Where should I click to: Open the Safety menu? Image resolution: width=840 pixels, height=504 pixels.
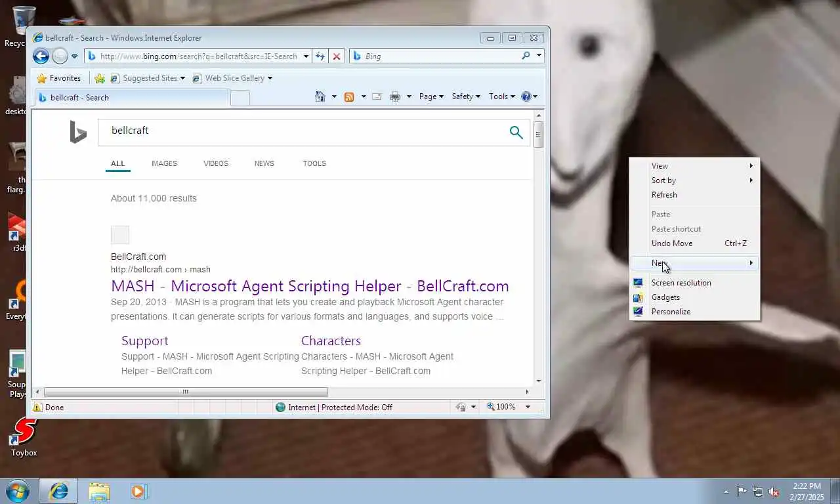[x=466, y=96]
